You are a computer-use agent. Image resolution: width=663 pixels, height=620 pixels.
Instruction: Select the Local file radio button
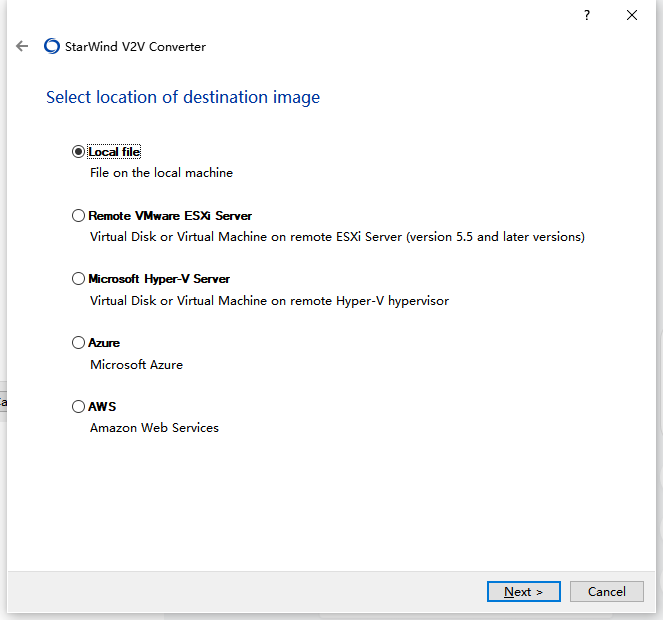pos(78,151)
